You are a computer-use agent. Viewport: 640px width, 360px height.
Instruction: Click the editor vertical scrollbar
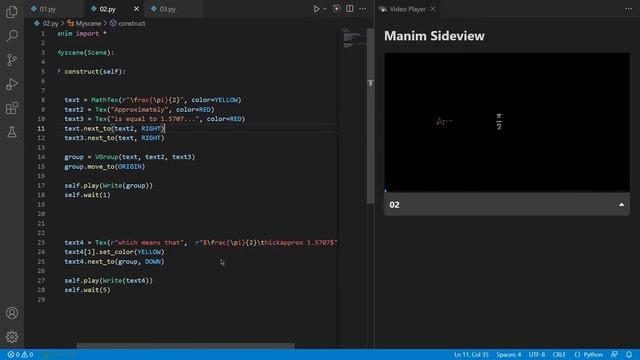(x=370, y=116)
